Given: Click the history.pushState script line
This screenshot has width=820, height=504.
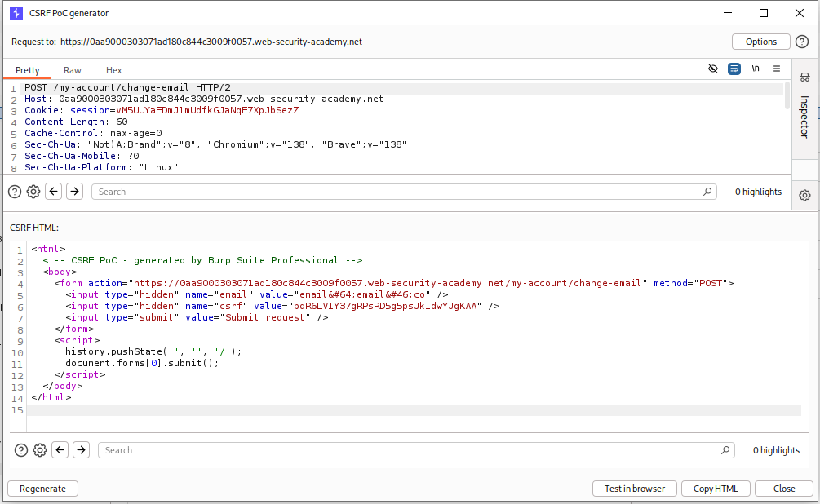Looking at the screenshot, I should (x=153, y=351).
